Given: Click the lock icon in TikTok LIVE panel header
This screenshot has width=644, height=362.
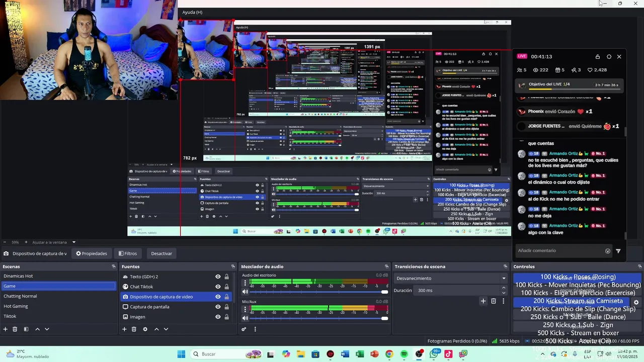Looking at the screenshot, I should tap(598, 57).
